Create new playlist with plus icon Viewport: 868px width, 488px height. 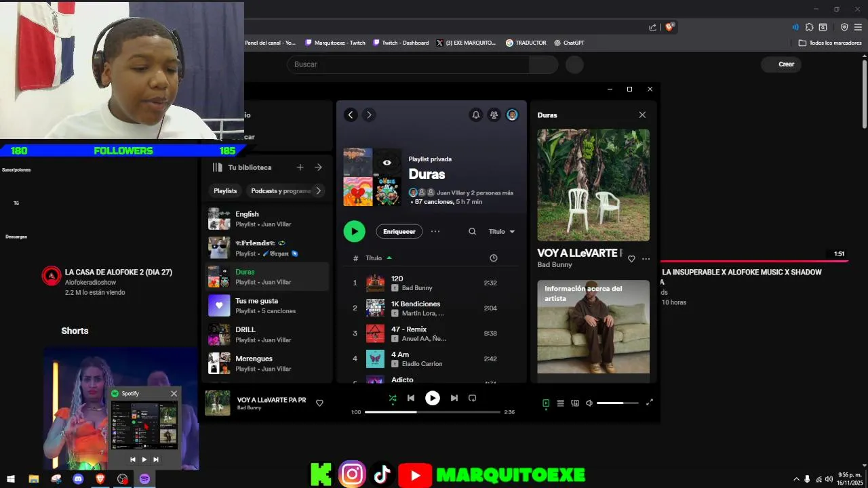point(300,167)
